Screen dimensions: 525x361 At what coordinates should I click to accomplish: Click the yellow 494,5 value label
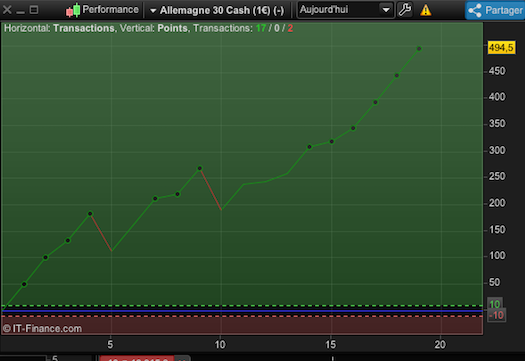click(x=501, y=48)
